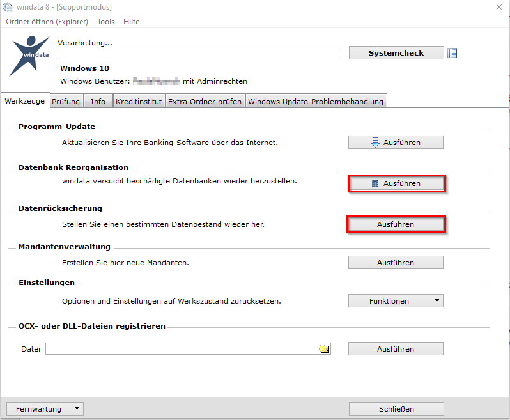Click the windata star logo
The height and width of the screenshot is (420, 510).
tap(29, 56)
